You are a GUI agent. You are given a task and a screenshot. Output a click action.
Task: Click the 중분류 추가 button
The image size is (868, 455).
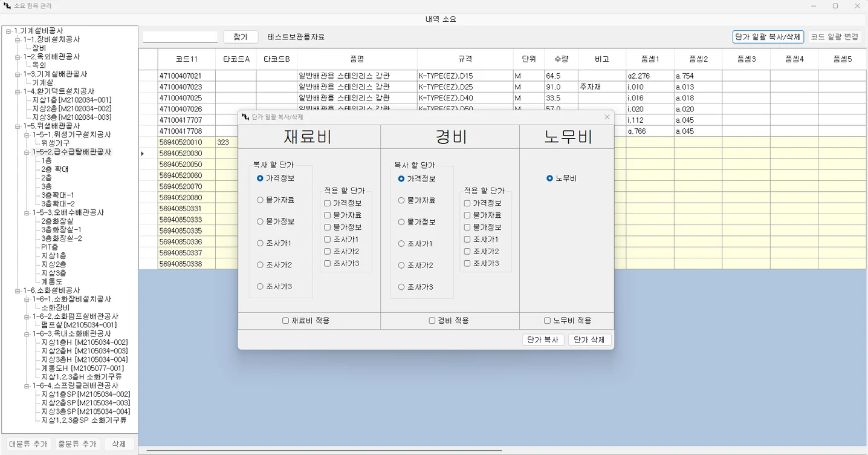pyautogui.click(x=77, y=444)
